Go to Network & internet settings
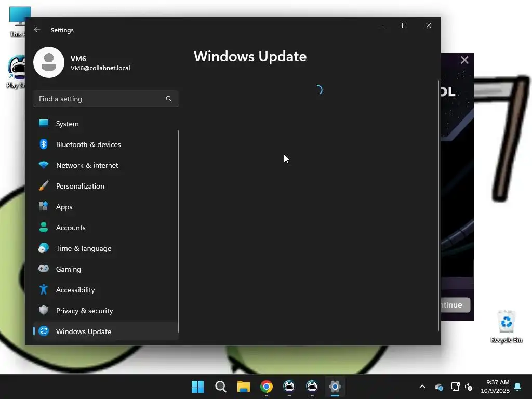The width and height of the screenshot is (532, 399). [105, 165]
